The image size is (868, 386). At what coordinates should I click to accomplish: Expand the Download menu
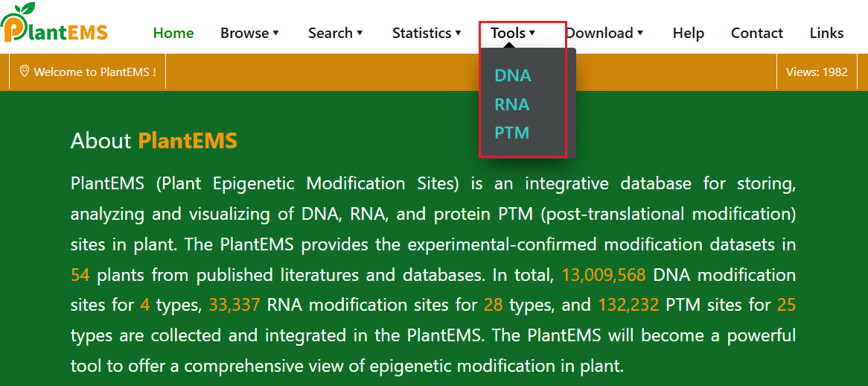[604, 34]
